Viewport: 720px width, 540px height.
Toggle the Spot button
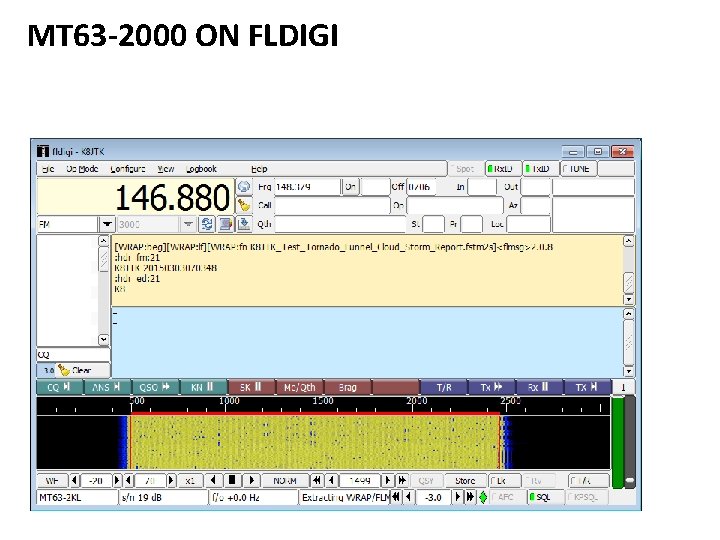coord(465,169)
